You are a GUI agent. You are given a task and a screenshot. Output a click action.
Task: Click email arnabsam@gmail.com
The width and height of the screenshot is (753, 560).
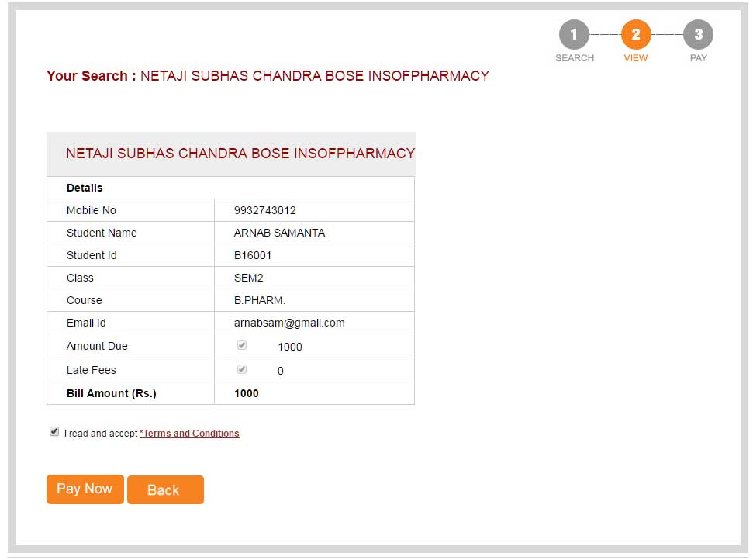(289, 323)
